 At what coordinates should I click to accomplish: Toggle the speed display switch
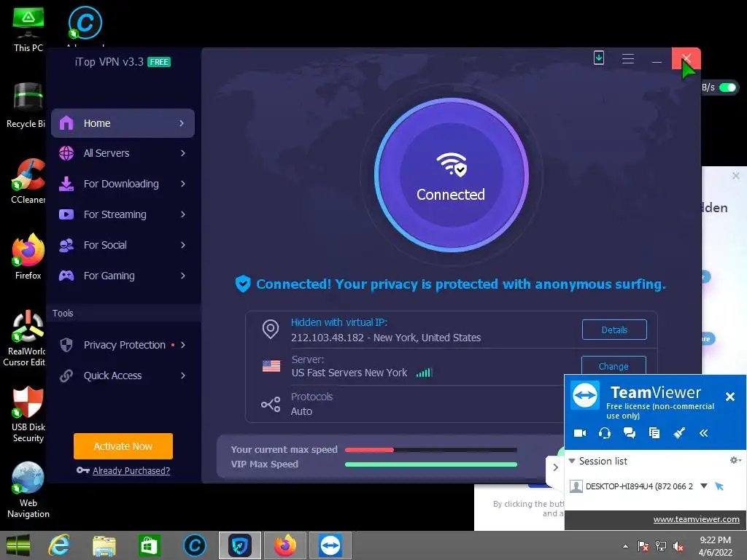coord(728,87)
